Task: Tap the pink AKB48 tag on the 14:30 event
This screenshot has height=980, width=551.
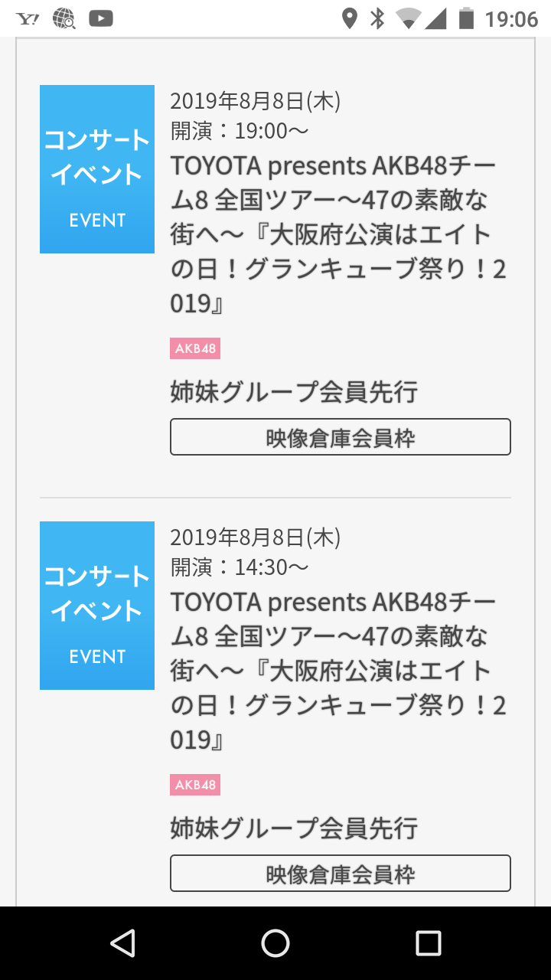Action: [x=195, y=786]
